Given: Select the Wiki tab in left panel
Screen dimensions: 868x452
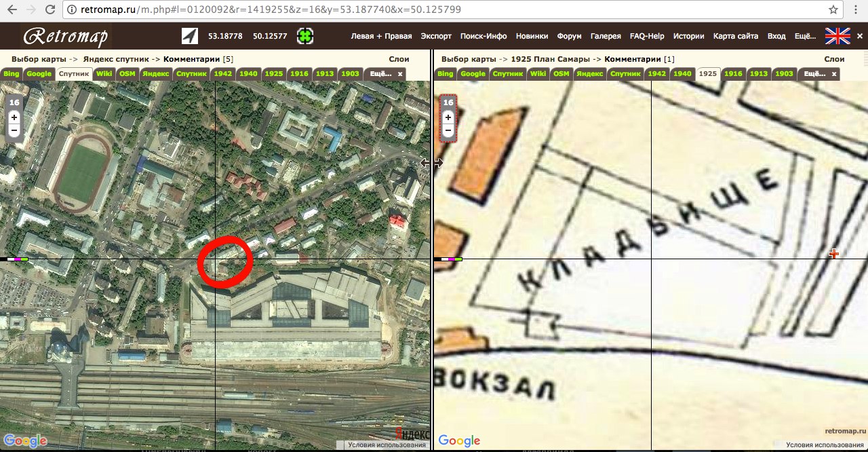Looking at the screenshot, I should tap(104, 74).
